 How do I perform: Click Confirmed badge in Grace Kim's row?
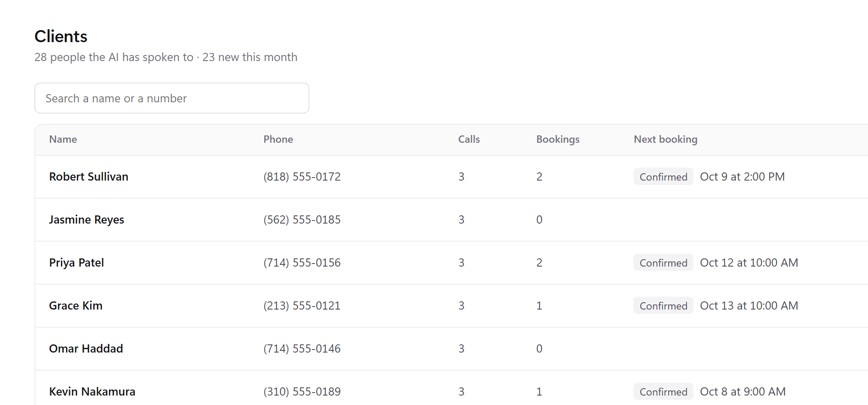tap(663, 306)
